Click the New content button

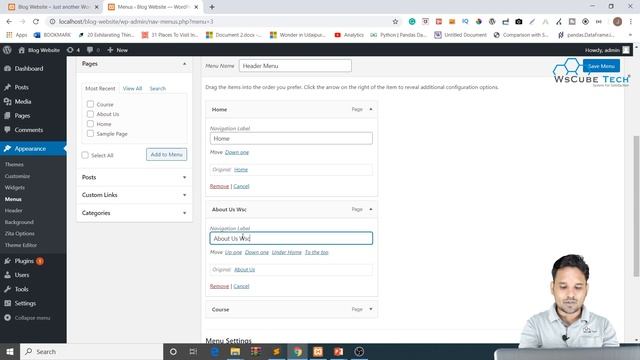118,50
